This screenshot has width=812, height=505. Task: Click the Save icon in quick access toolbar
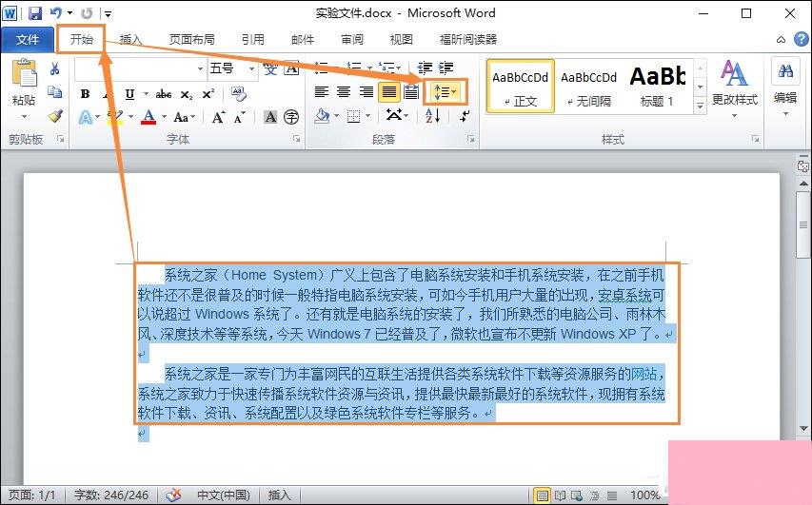34,13
